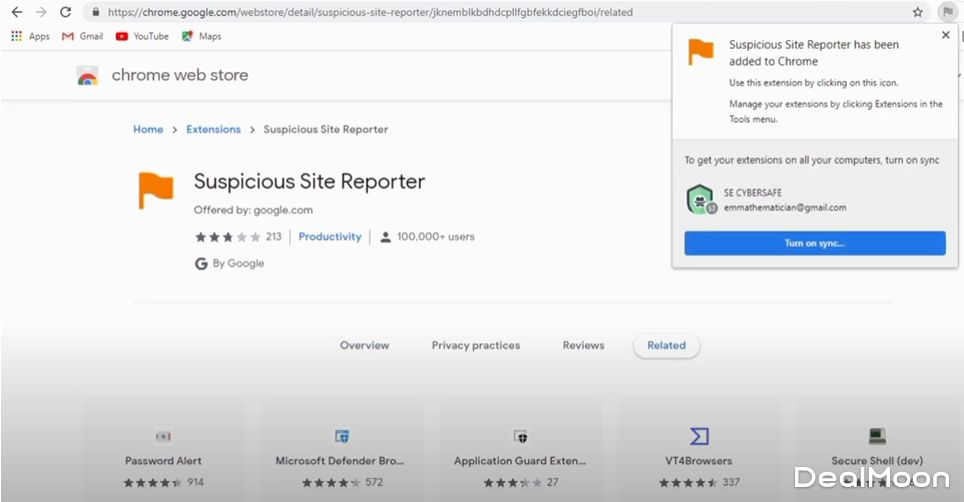Bookmark this page with star icon
Screen dimensions: 964x502
(917, 12)
